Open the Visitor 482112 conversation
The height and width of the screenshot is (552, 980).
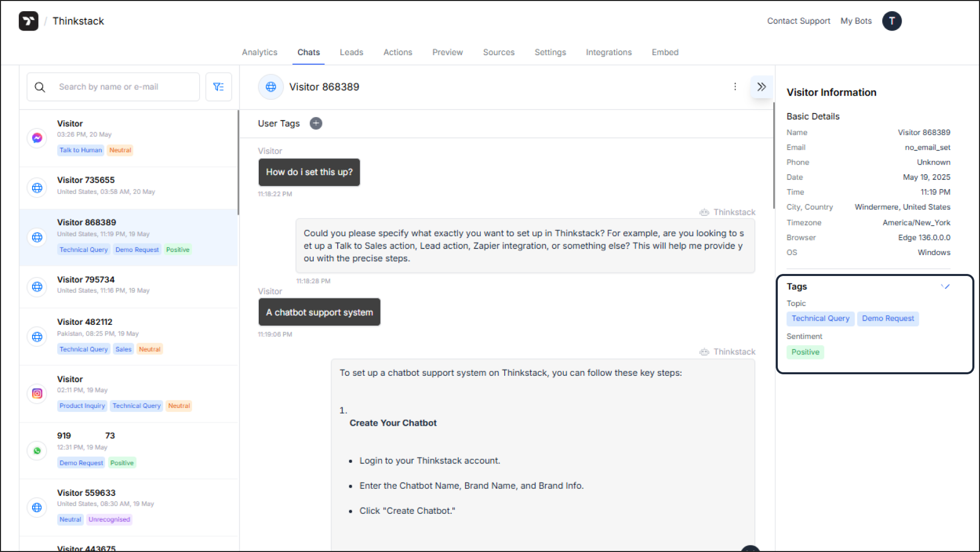click(x=128, y=337)
